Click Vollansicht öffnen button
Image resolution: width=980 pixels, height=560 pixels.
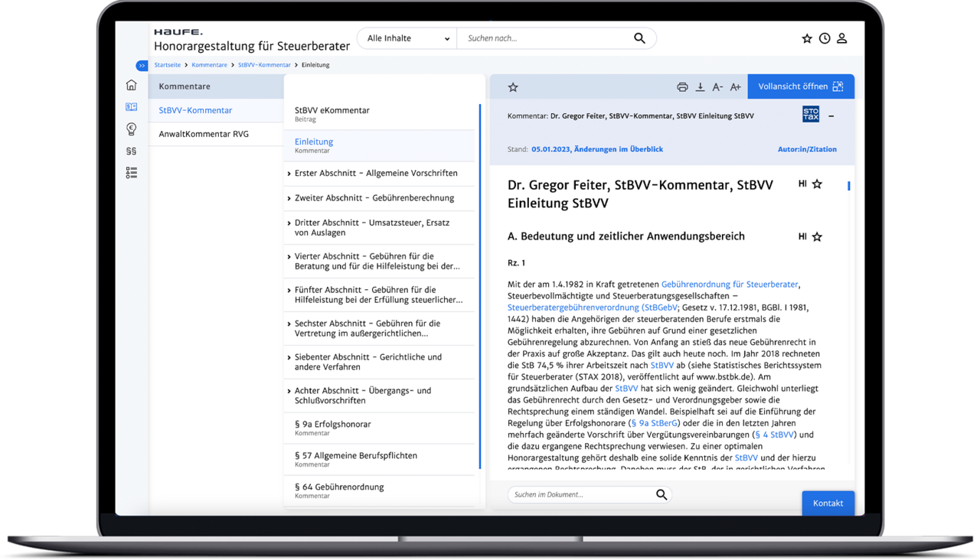point(801,86)
